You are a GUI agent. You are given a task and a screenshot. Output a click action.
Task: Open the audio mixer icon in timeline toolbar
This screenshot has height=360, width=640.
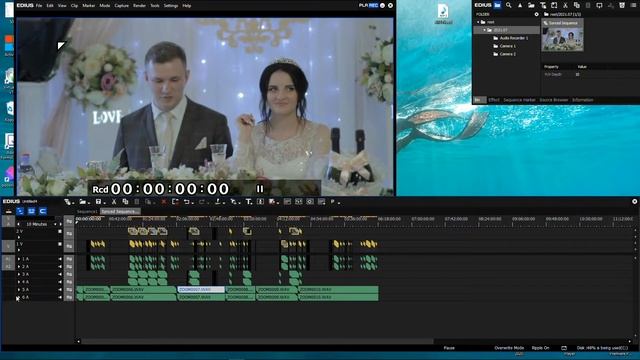(287, 202)
